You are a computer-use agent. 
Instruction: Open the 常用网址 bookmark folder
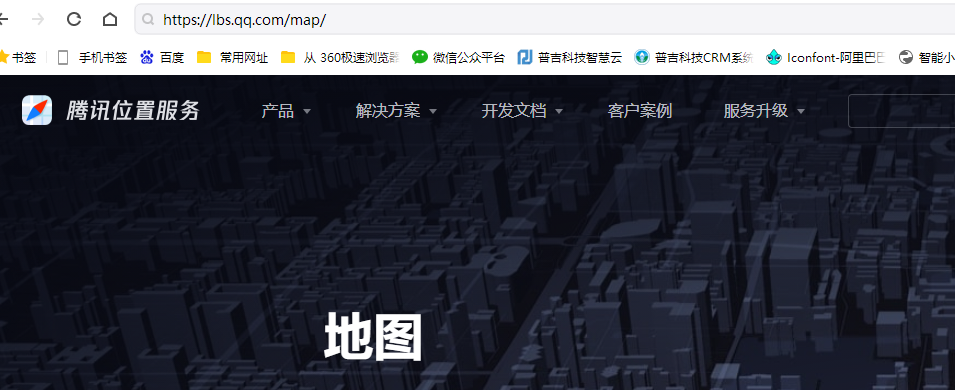(x=233, y=57)
